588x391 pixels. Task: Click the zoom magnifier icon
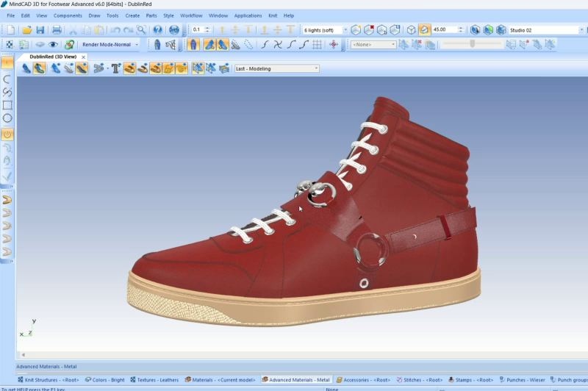(x=141, y=29)
